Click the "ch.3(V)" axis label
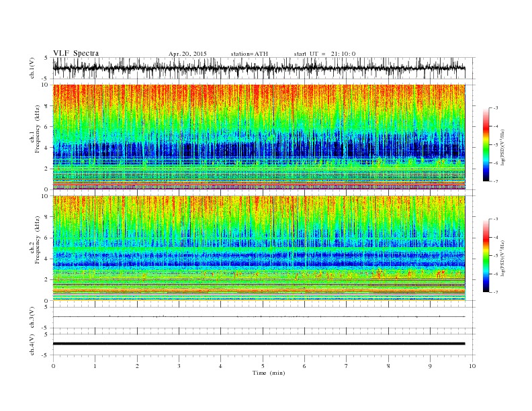The width and height of the screenshot is (532, 411). coord(32,318)
